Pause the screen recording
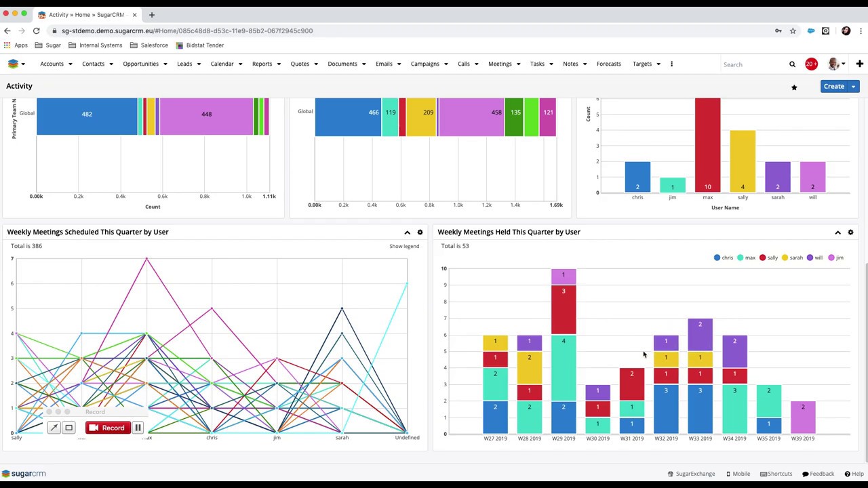The image size is (868, 488). (x=138, y=428)
